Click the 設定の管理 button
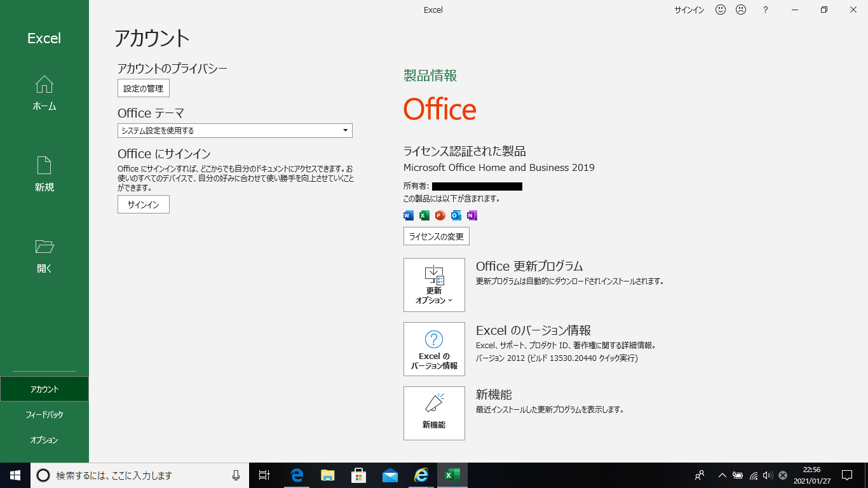 (x=144, y=88)
